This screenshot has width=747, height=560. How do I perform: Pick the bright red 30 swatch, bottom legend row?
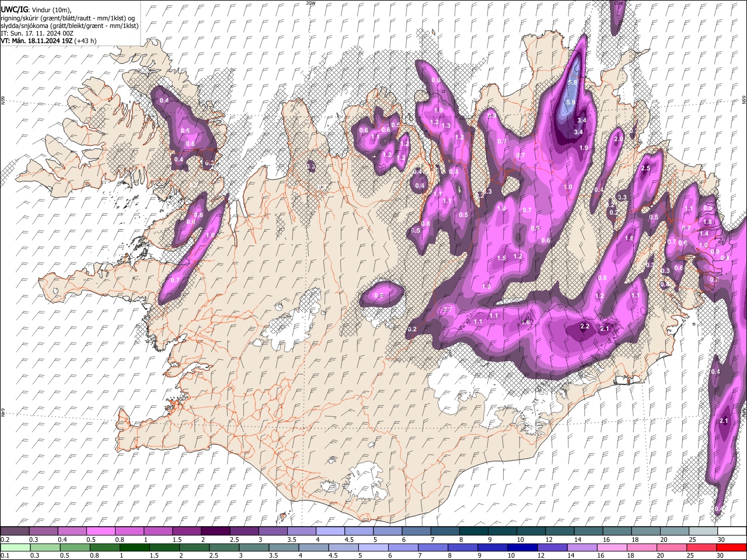point(731,547)
